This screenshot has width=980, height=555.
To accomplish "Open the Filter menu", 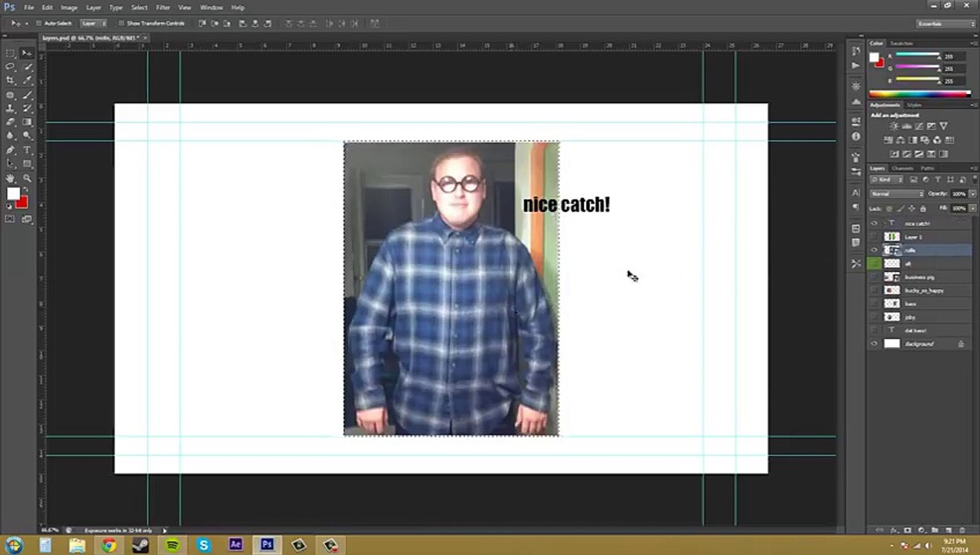I will click(x=163, y=7).
